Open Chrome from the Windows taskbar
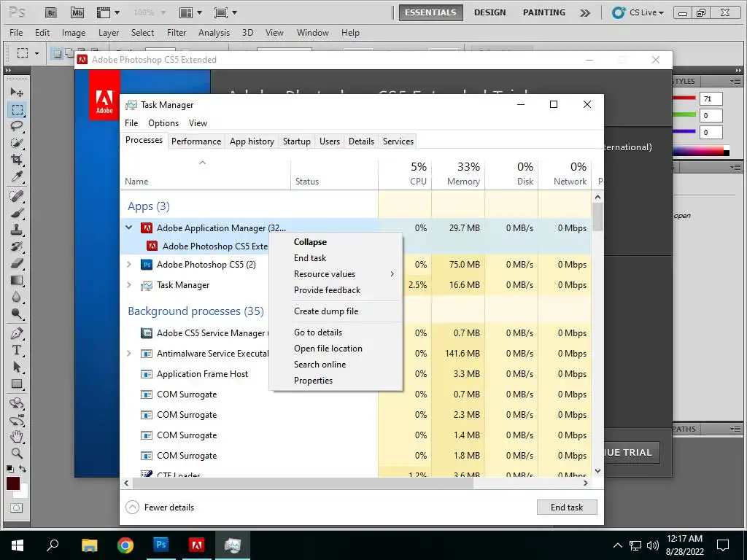The image size is (747, 560). tap(125, 545)
